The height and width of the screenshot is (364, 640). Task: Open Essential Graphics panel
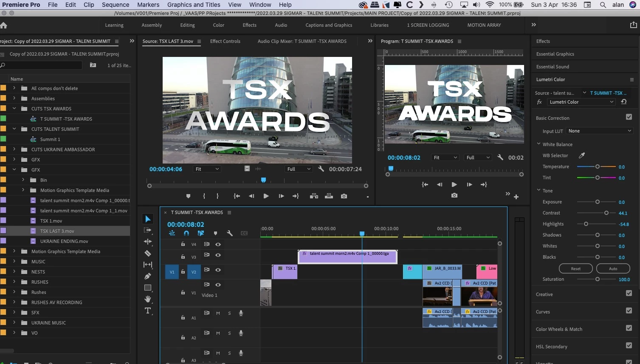555,54
